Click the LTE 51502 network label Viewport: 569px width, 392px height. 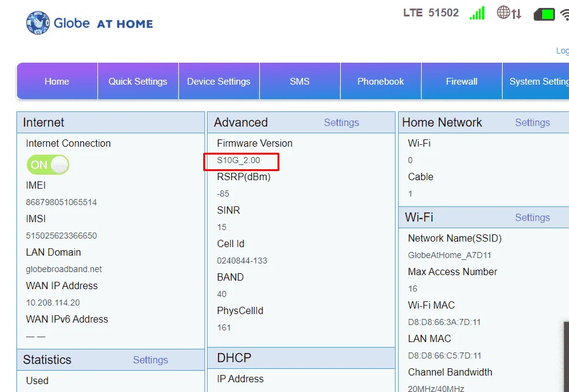431,13
